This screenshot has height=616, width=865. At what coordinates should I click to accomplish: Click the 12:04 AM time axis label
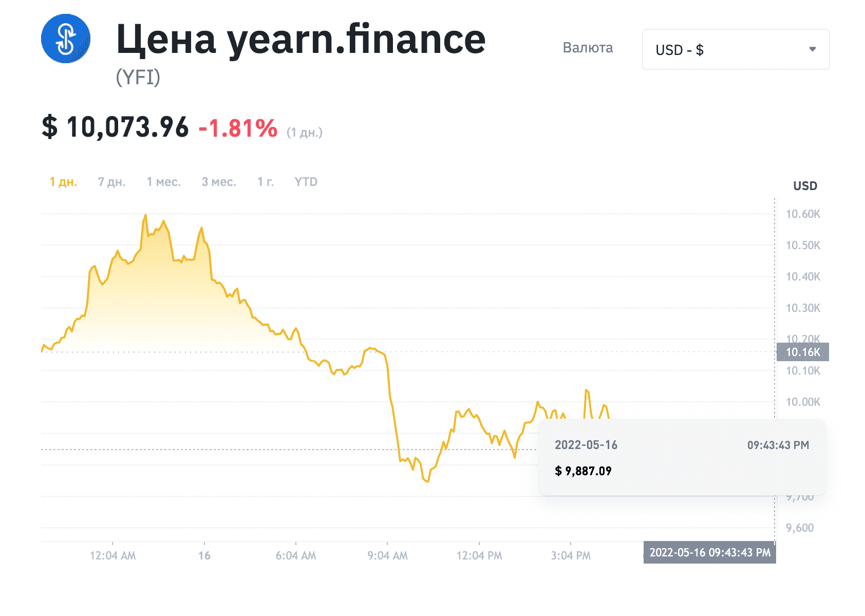[x=113, y=555]
